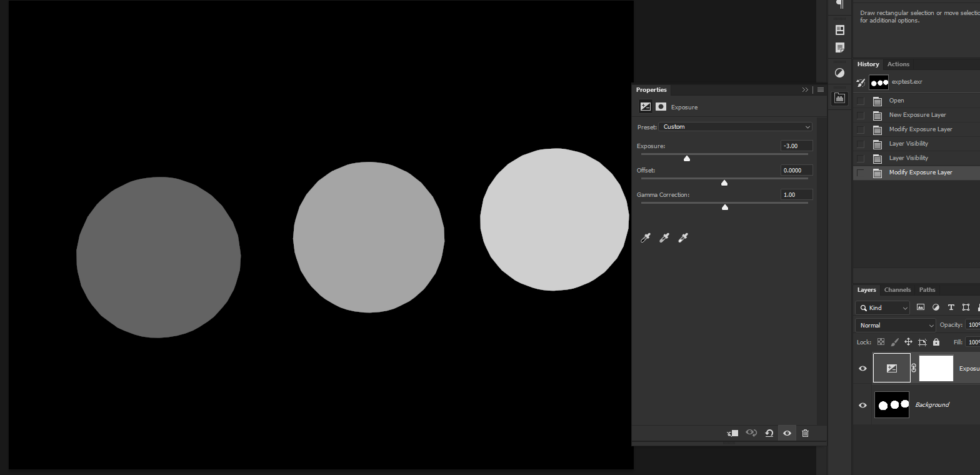Click the Opacity value field in Layers

click(x=972, y=325)
